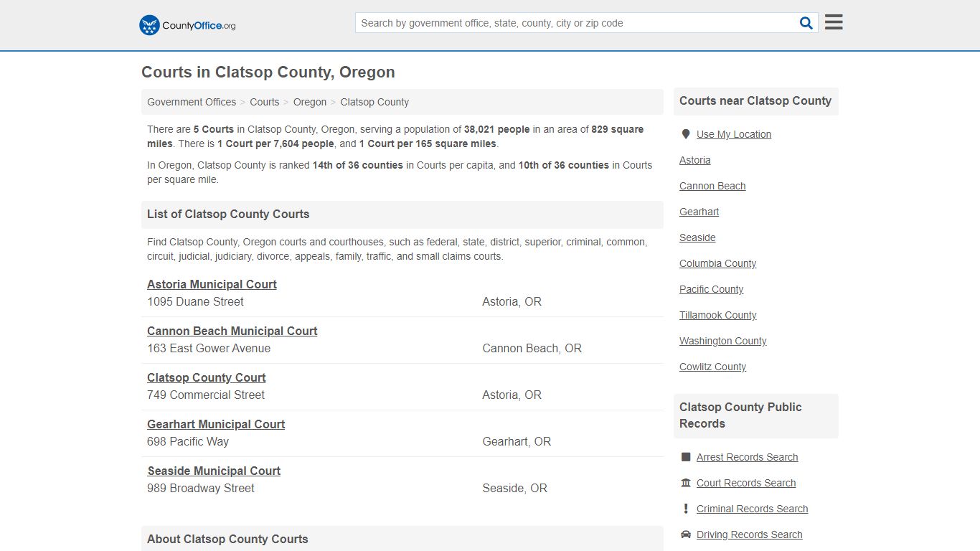Image resolution: width=980 pixels, height=551 pixels.
Task: Click the location pin icon
Action: point(686,134)
